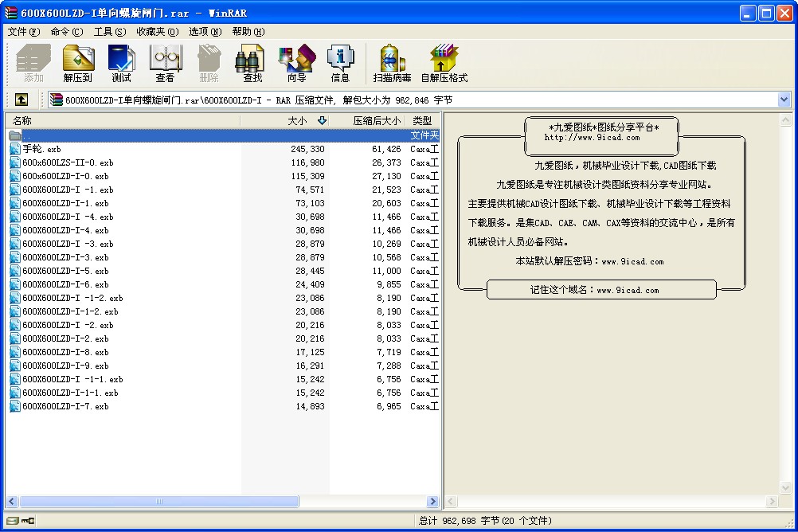Screen dimensions: 798x532
Task: Click the Extract To (解压到) toolbar icon
Action: [x=78, y=64]
